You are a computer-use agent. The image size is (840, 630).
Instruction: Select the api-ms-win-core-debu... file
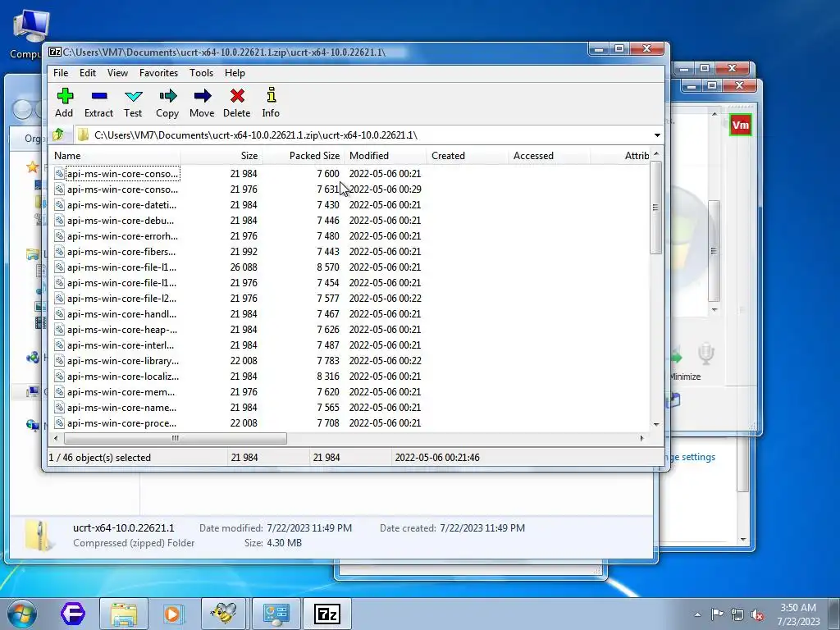(x=121, y=220)
